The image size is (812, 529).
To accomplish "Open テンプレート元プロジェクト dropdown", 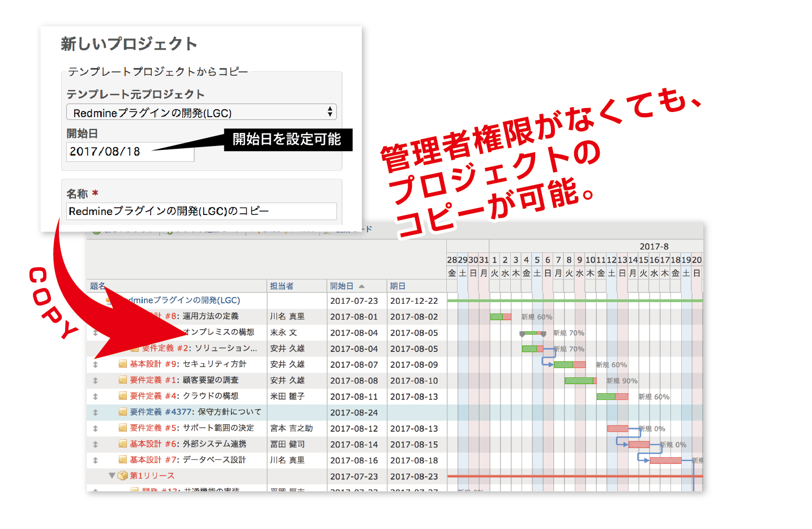I will click(x=202, y=112).
